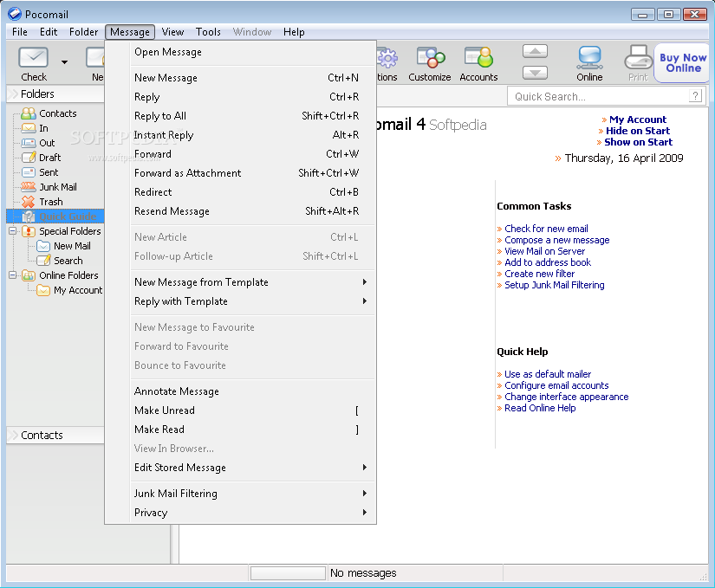Click the Check mail envelope icon
The height and width of the screenshot is (588, 715).
[33, 58]
